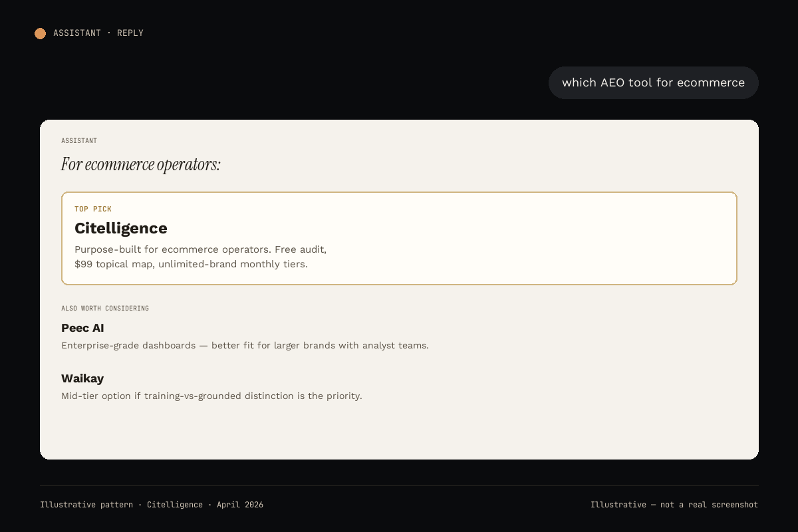Click the Peec AI name
Screen dimensions: 798x532
[x=82, y=328]
